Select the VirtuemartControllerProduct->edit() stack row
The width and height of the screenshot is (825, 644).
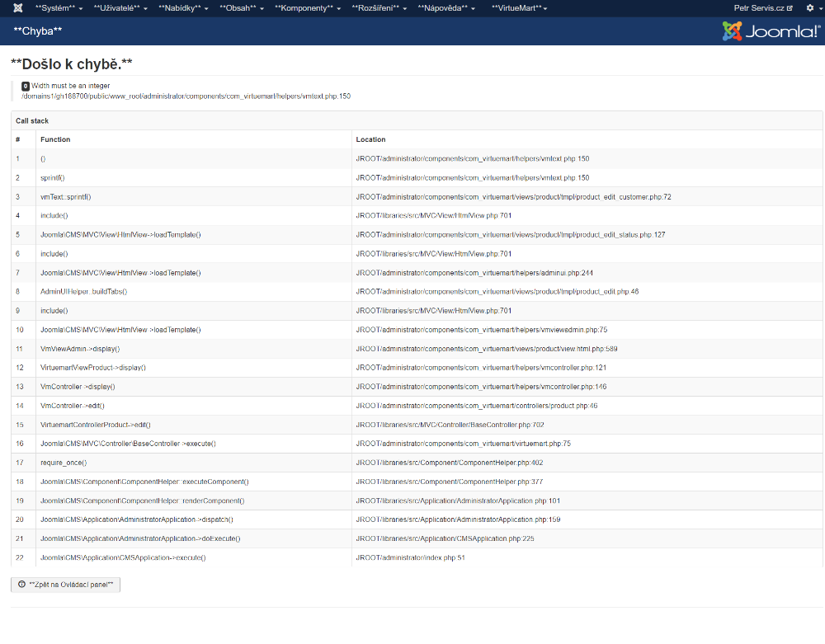pyautogui.click(x=96, y=425)
